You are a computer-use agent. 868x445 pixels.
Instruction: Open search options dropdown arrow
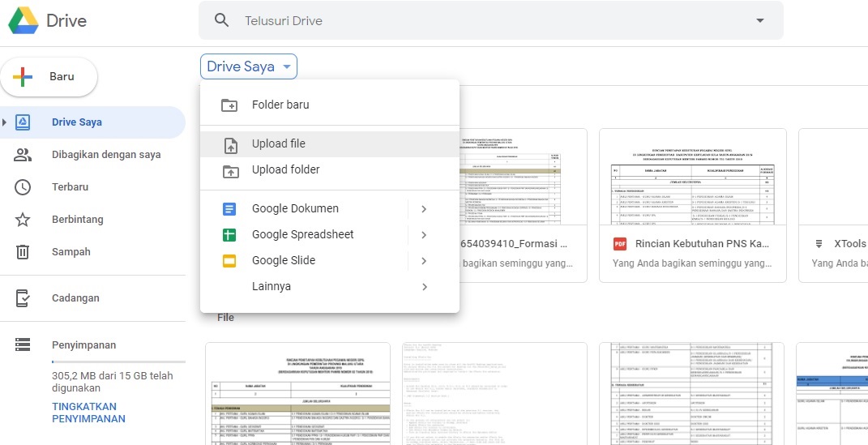(760, 20)
